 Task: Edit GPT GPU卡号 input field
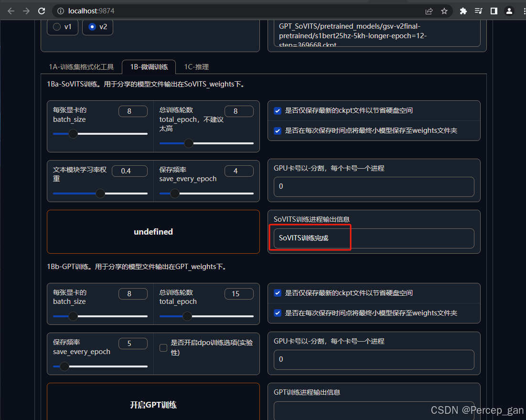tap(374, 360)
